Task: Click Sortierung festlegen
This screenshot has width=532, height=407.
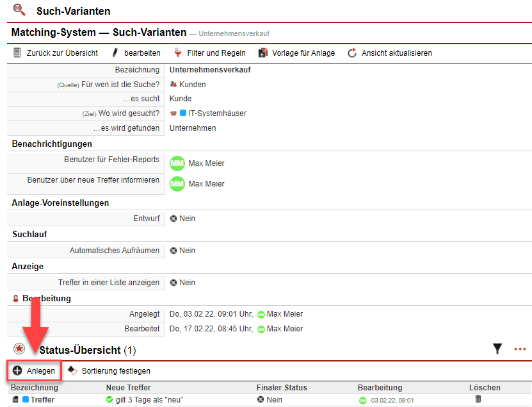Action: point(109,371)
